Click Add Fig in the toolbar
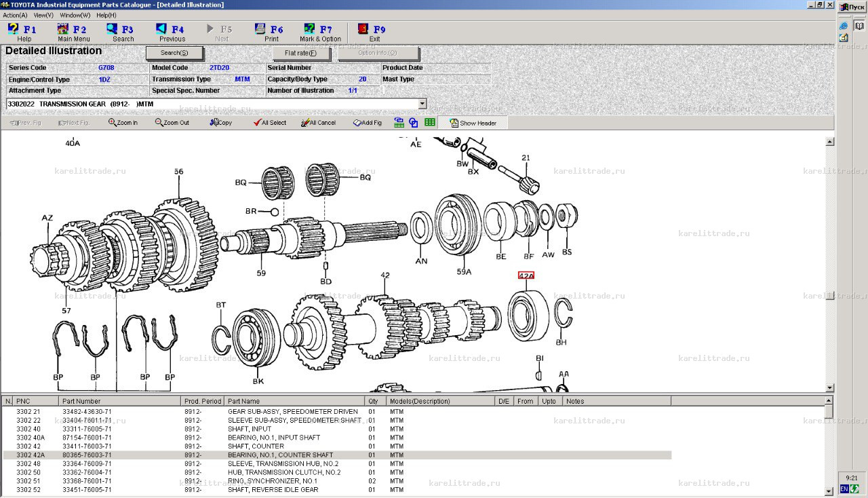The height and width of the screenshot is (498, 868). 368,123
